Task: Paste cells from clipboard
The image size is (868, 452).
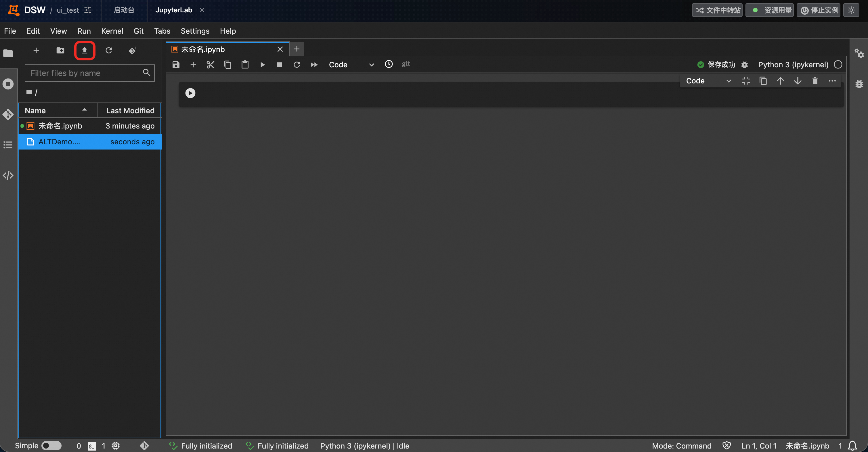Action: click(245, 65)
